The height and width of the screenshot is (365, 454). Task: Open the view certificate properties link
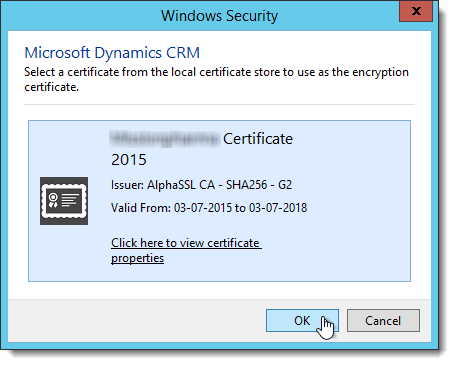point(186,250)
